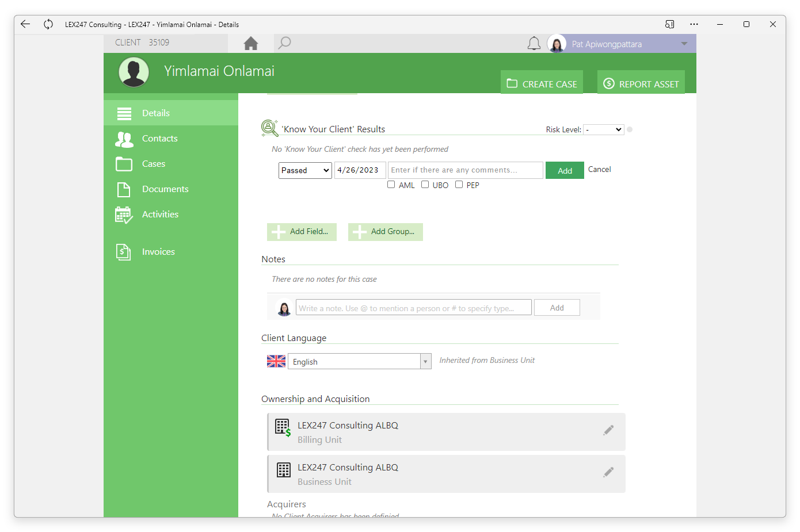Image resolution: width=800 pixels, height=532 pixels.
Task: Go back with the arrow icon
Action: click(x=25, y=24)
